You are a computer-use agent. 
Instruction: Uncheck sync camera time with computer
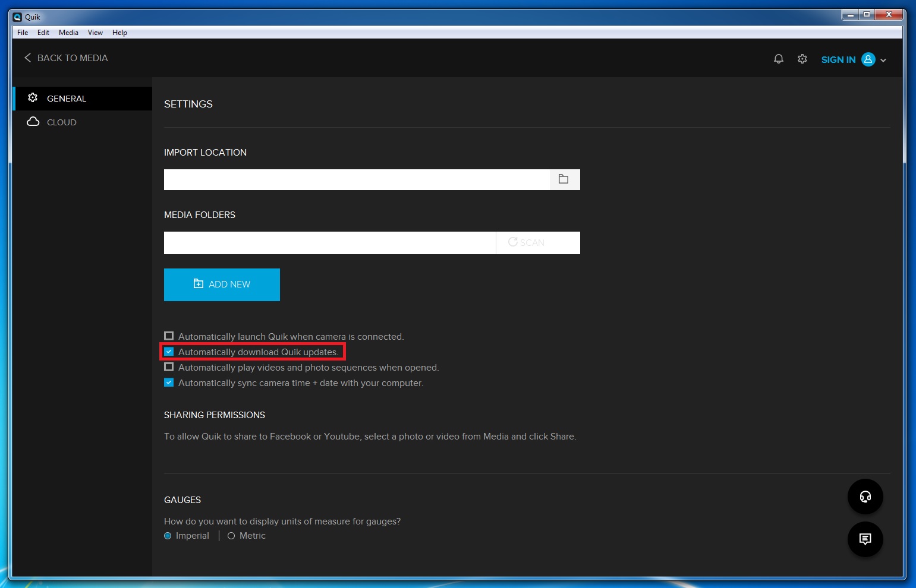(169, 382)
